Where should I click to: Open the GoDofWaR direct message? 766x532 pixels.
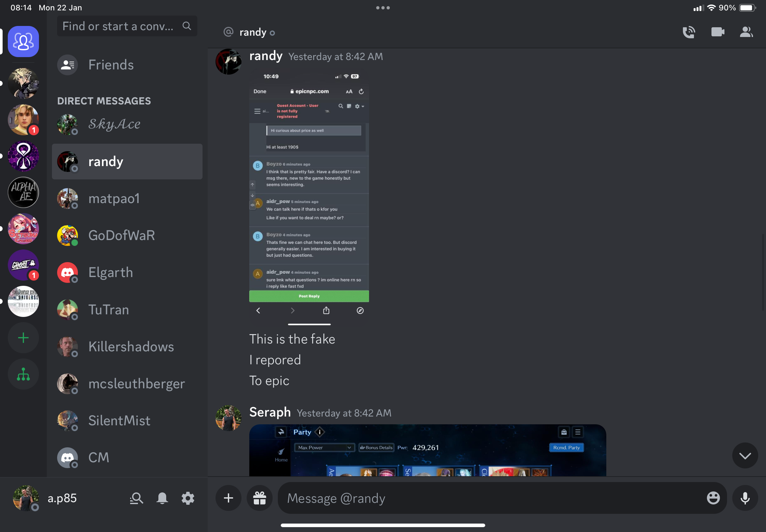pos(122,236)
